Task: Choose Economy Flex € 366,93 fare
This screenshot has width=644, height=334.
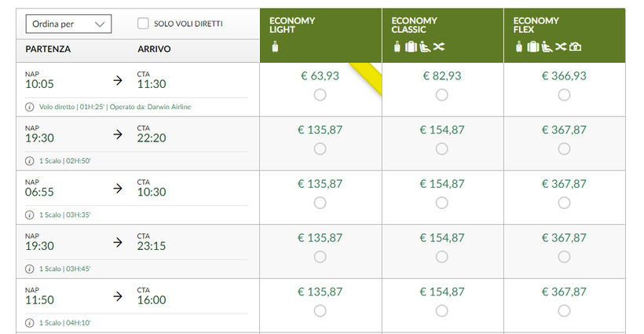Action: 565,95
